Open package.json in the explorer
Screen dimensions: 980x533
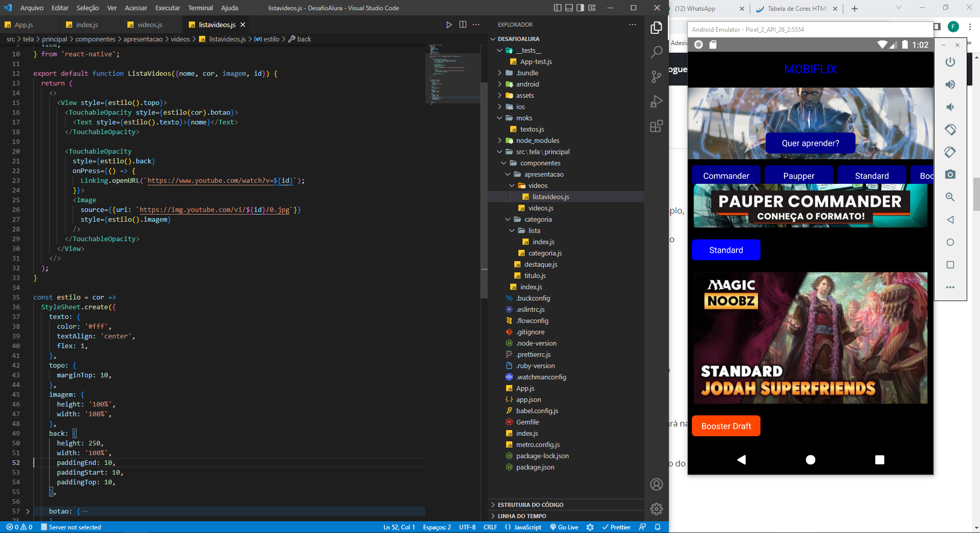click(x=535, y=467)
